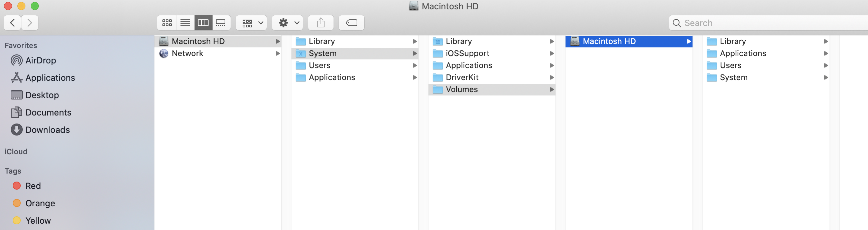Image resolution: width=868 pixels, height=230 pixels.
Task: Select the Red tag
Action: (x=33, y=186)
